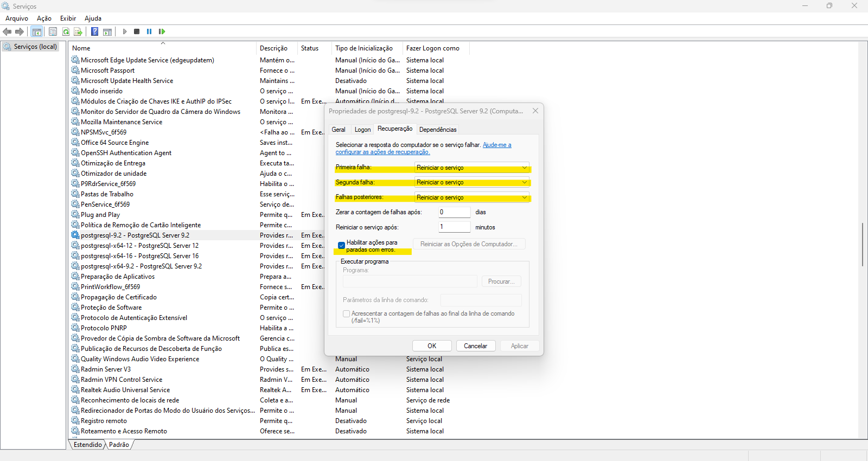Screen dimensions: 868x461
Task: Click the 'Reiniciar o serviço após' minutes field
Action: tap(454, 227)
